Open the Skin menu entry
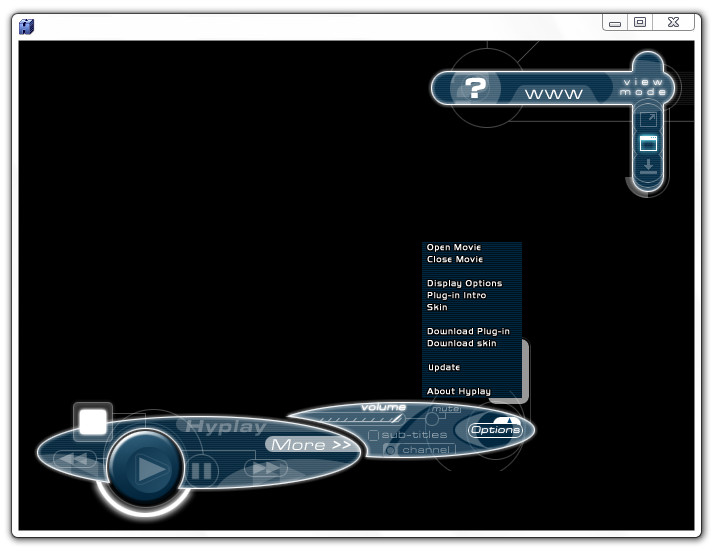 click(437, 307)
